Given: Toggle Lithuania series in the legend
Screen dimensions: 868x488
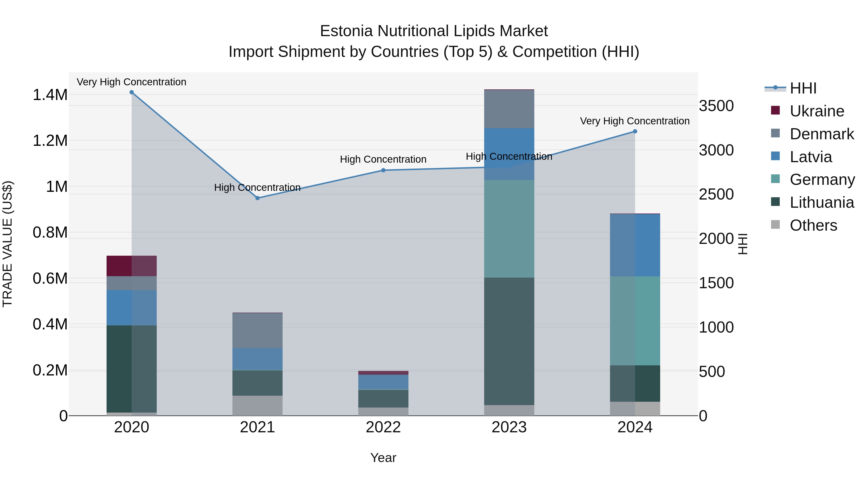Looking at the screenshot, I should tap(812, 202).
